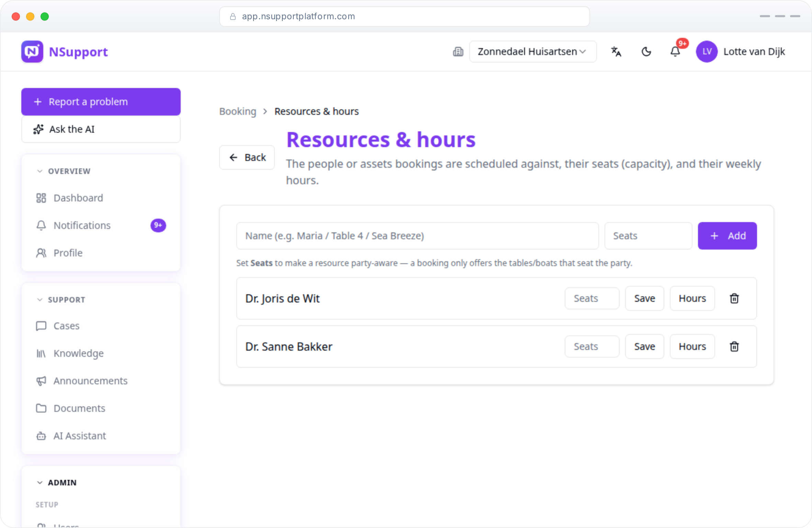Click the Lotte van Dijk user name
Image resolution: width=812 pixels, height=528 pixels.
coord(754,52)
